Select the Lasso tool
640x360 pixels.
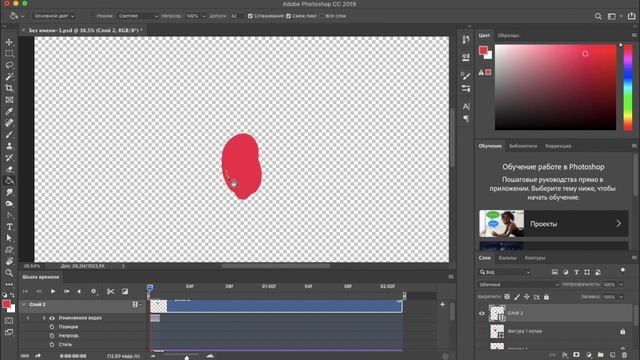pos(9,65)
